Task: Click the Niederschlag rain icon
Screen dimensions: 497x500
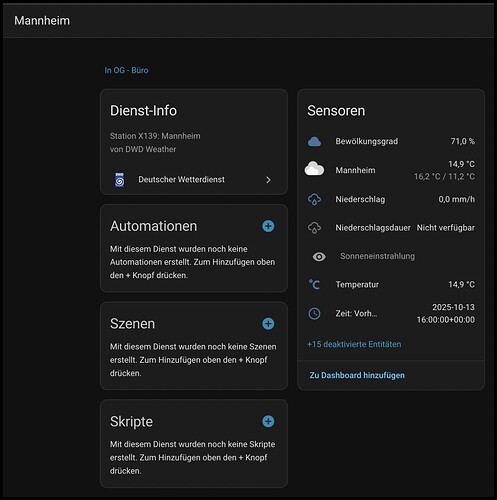Action: coord(314,199)
